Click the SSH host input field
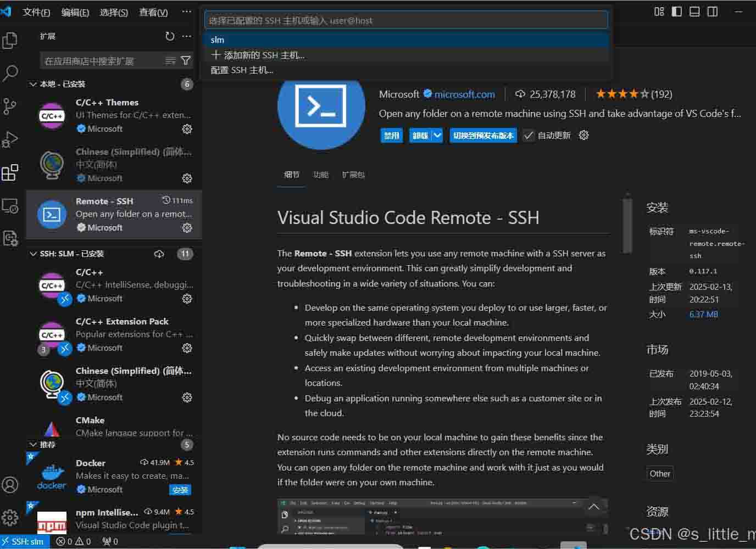The width and height of the screenshot is (756, 549). click(x=406, y=20)
